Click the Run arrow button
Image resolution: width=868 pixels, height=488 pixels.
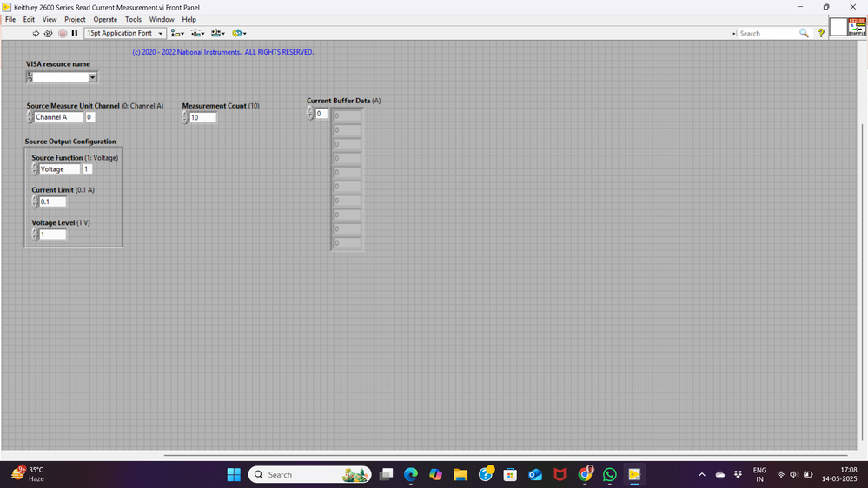(36, 33)
